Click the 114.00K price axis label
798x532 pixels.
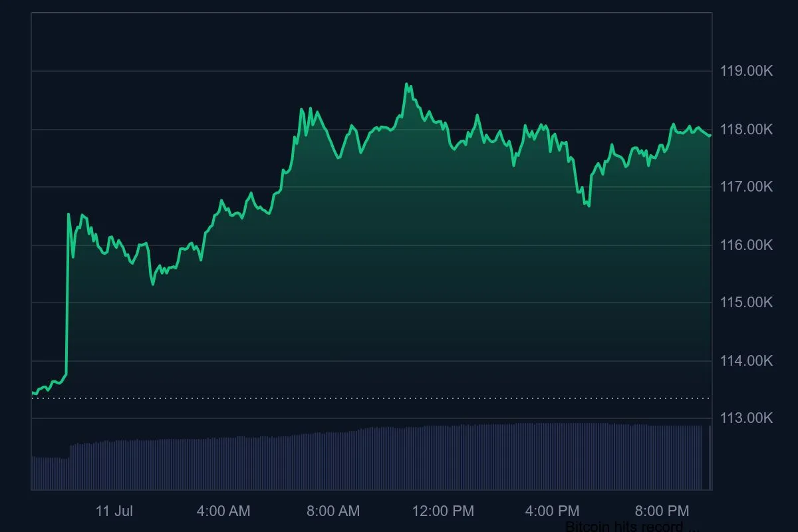point(746,361)
